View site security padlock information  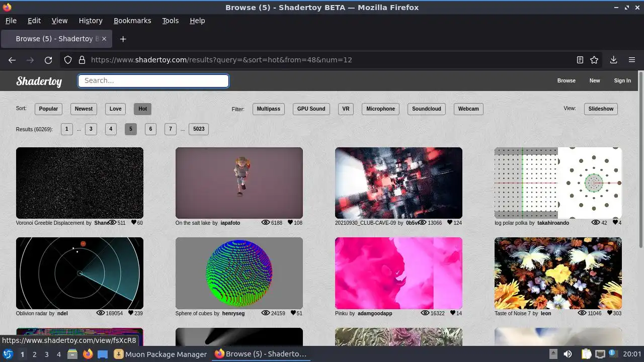pos(82,60)
